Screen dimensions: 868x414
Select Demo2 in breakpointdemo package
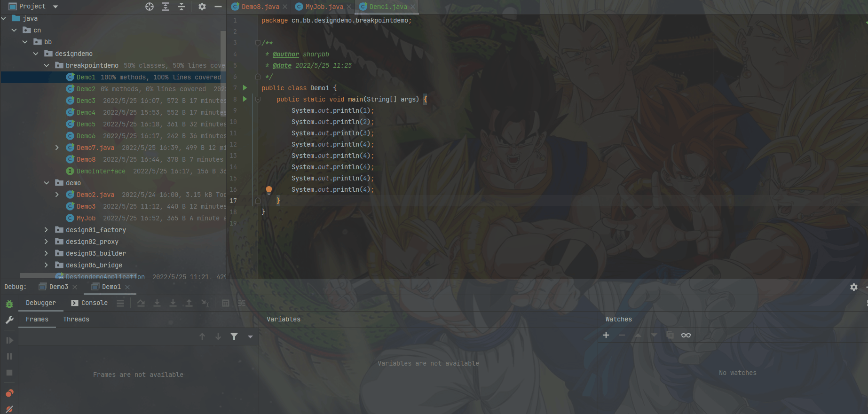click(x=86, y=89)
